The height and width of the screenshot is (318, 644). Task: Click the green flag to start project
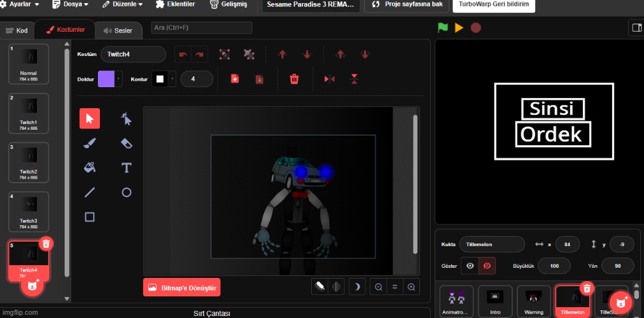click(x=442, y=28)
